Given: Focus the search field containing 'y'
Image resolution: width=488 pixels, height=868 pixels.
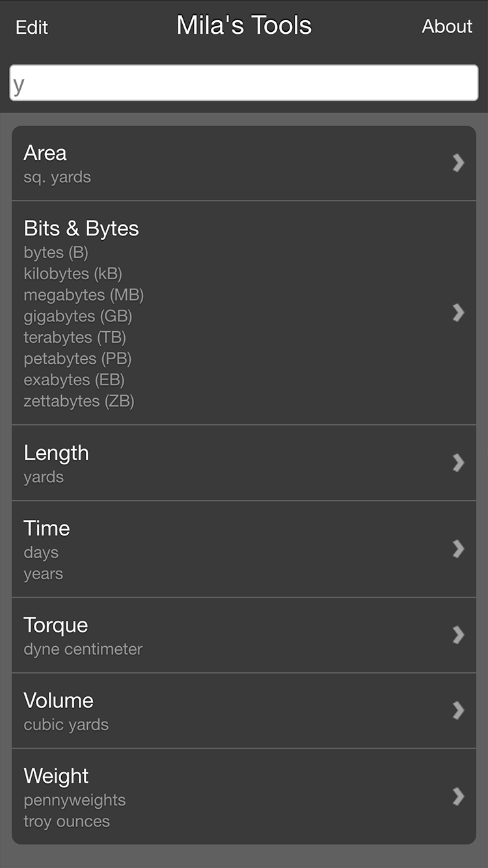Looking at the screenshot, I should tap(244, 83).
